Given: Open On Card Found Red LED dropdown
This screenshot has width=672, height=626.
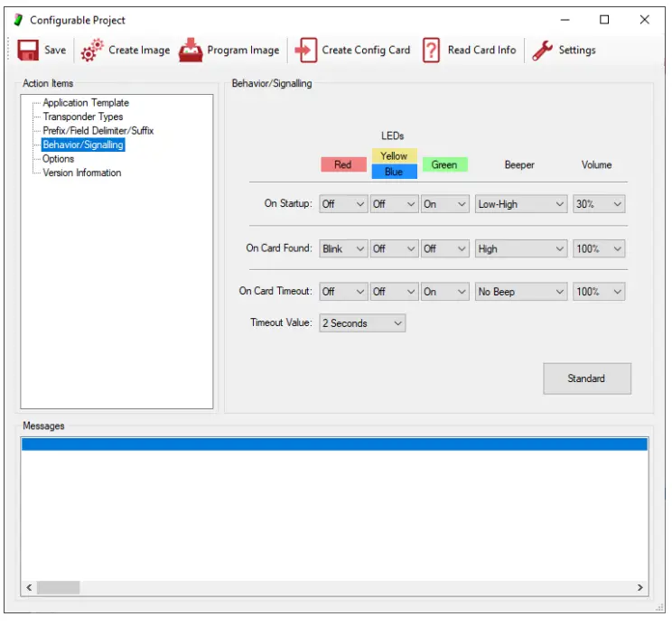Looking at the screenshot, I should 343,248.
